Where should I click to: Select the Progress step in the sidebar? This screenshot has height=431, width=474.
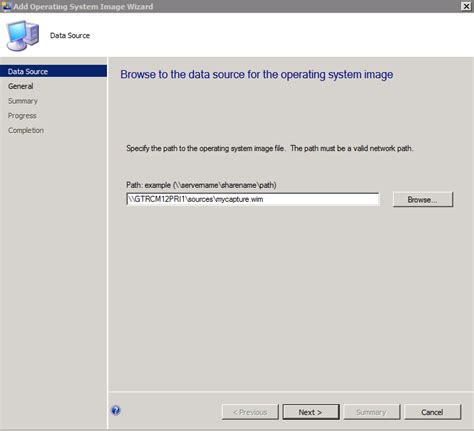(x=22, y=115)
